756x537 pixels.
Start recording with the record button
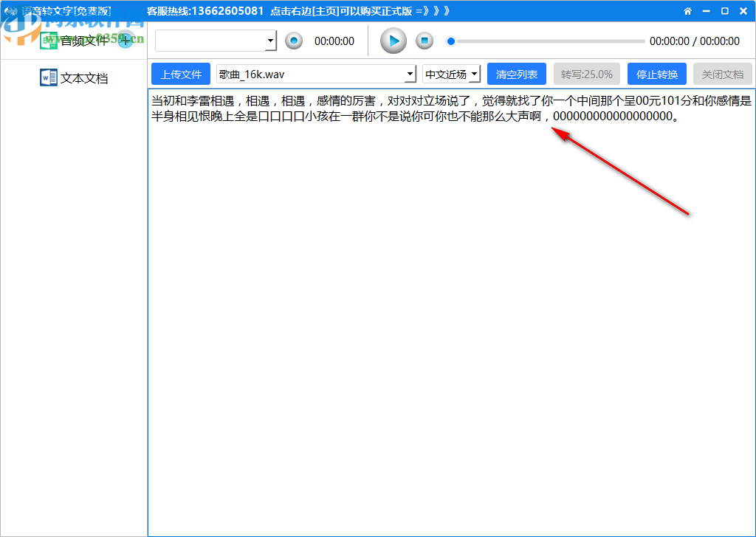click(294, 41)
